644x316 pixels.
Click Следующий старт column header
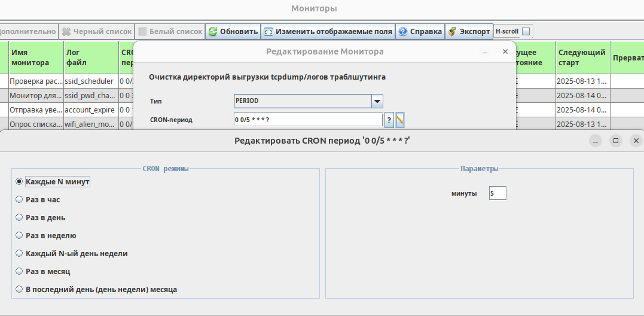pos(583,57)
